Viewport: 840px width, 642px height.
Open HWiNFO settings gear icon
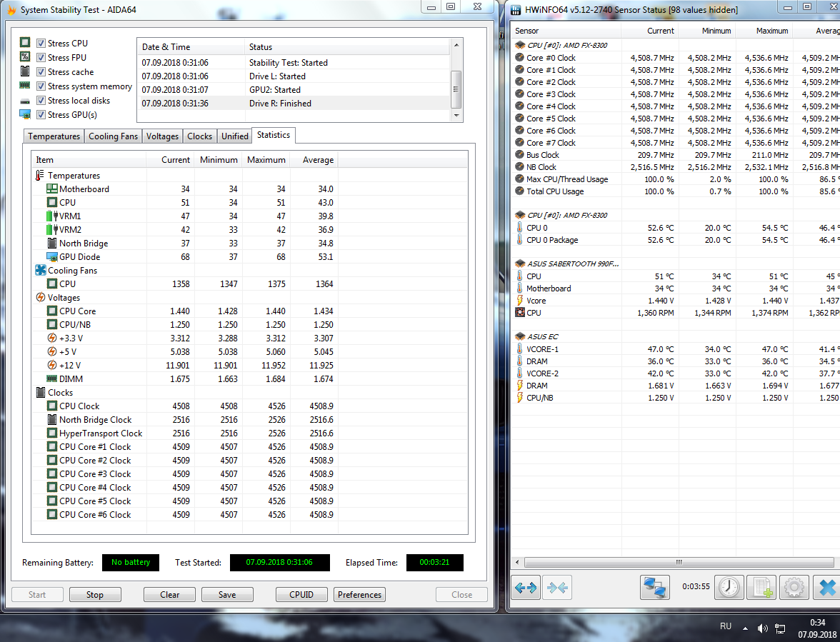pyautogui.click(x=794, y=588)
